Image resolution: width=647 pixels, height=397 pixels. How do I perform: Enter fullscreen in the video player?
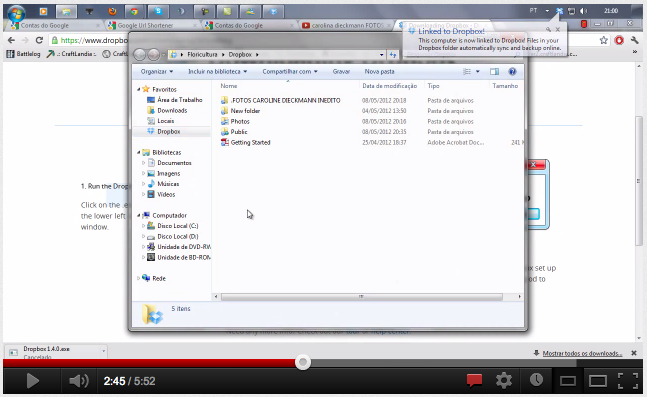[x=628, y=380]
